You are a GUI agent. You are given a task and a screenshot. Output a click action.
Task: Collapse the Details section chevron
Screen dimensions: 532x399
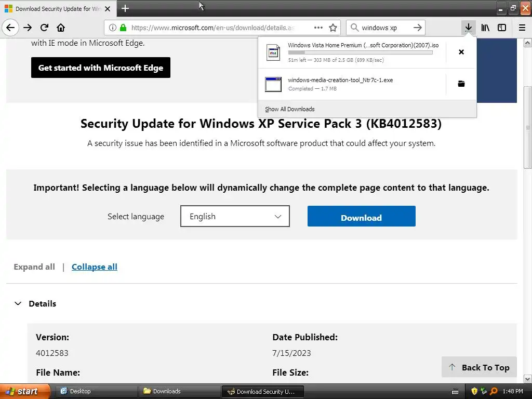18,303
